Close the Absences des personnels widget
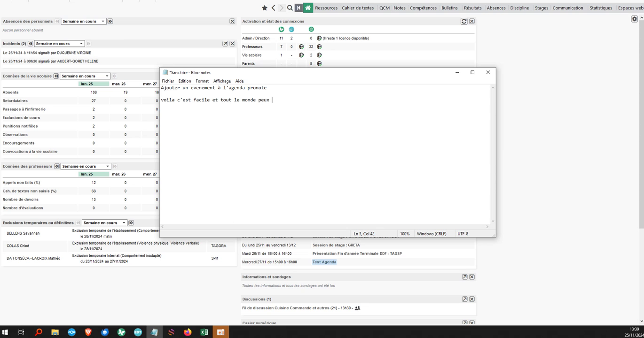This screenshot has height=338, width=644. (x=232, y=21)
